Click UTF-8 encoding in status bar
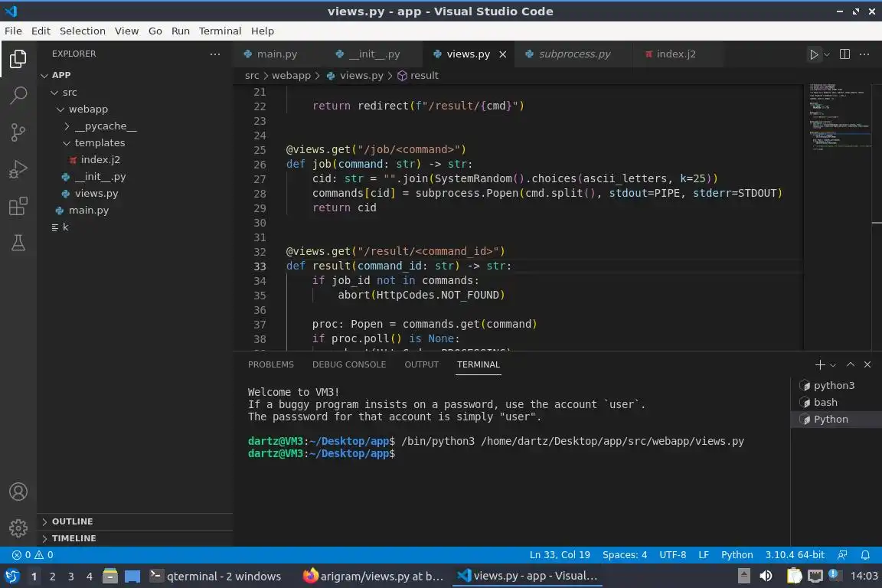Viewport: 882px width, 588px height. coord(672,555)
